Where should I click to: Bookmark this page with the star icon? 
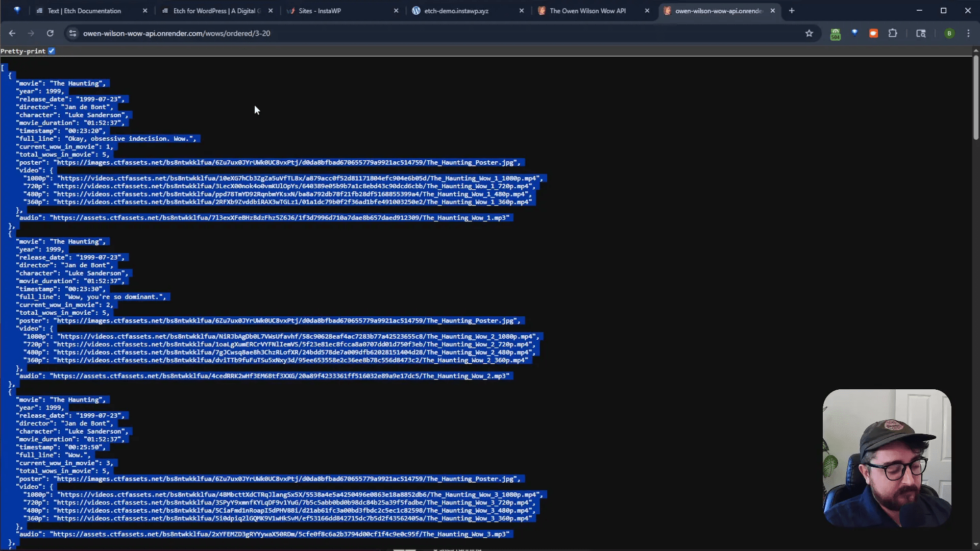pos(809,33)
